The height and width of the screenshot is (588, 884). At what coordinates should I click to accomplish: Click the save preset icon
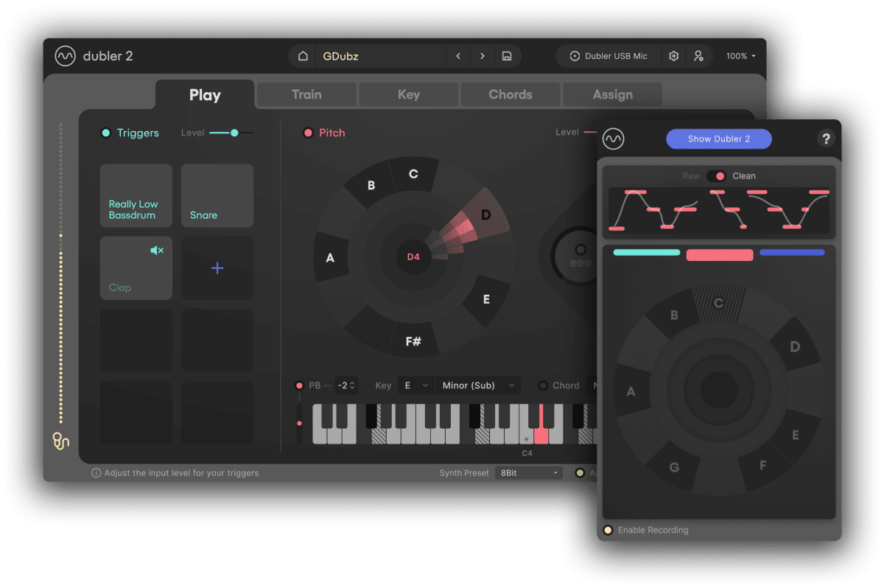(505, 56)
